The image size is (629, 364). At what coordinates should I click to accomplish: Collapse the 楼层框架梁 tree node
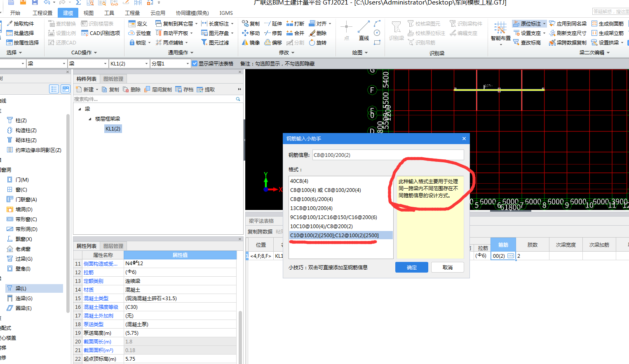pos(90,119)
